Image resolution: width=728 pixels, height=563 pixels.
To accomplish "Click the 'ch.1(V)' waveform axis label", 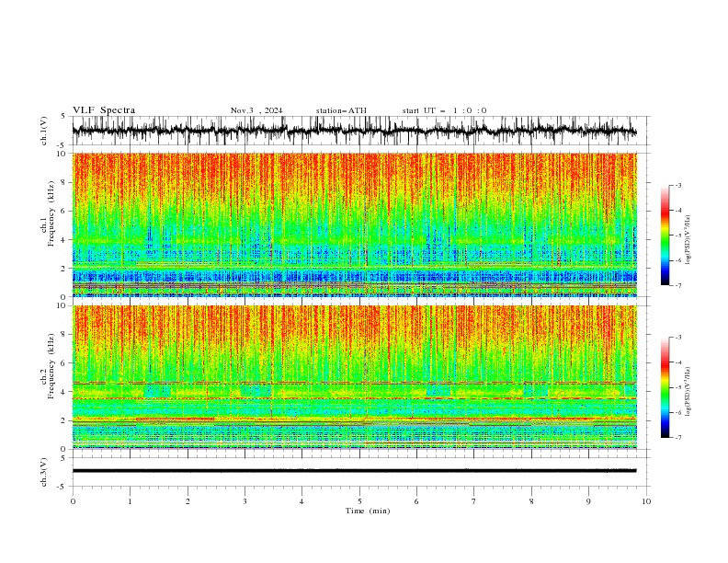I will (44, 131).
